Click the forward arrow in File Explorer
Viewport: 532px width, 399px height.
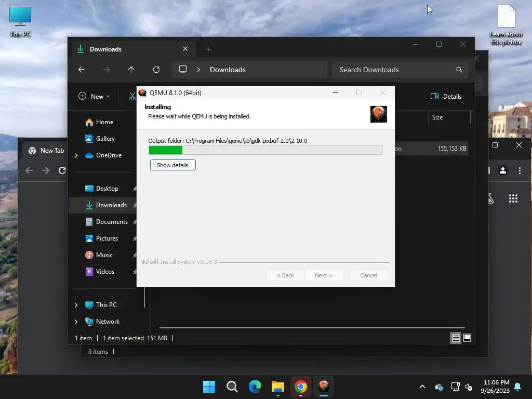pyautogui.click(x=107, y=70)
